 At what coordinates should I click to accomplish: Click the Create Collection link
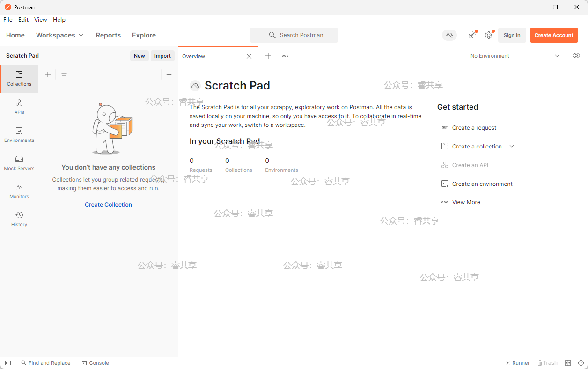pos(108,205)
